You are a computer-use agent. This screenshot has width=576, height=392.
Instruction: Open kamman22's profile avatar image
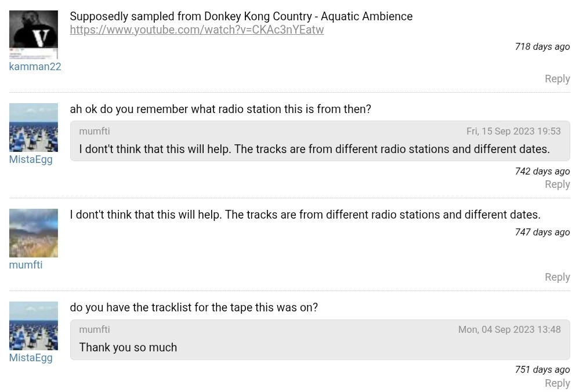click(x=34, y=34)
